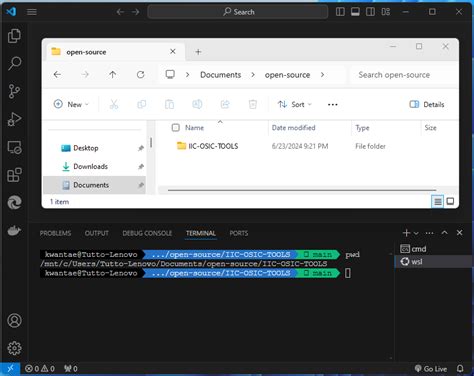This screenshot has height=376, width=474.
Task: Open the Run and Debug view
Action: tap(14, 119)
